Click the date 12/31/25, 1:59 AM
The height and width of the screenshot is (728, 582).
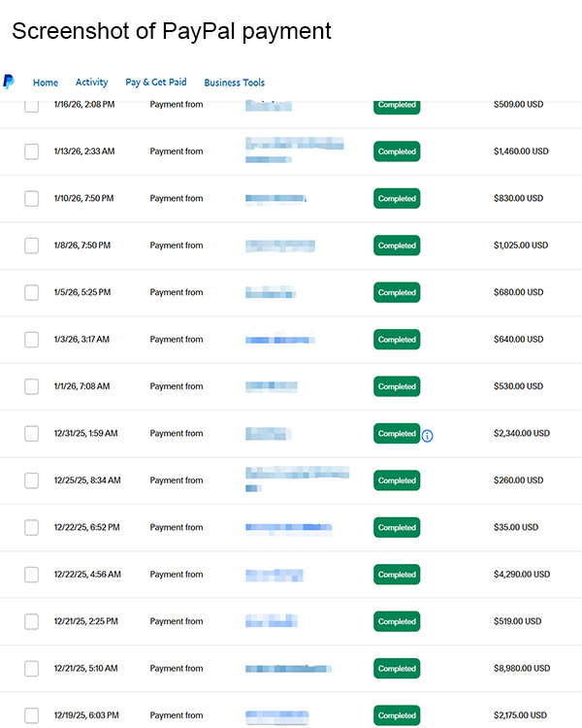point(86,433)
